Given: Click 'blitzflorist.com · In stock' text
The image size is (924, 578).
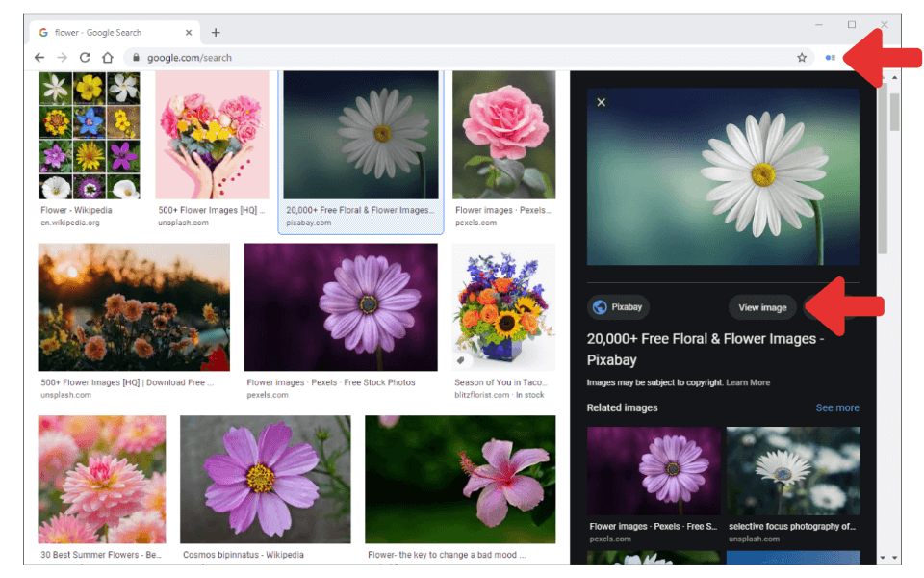Looking at the screenshot, I should [x=500, y=395].
